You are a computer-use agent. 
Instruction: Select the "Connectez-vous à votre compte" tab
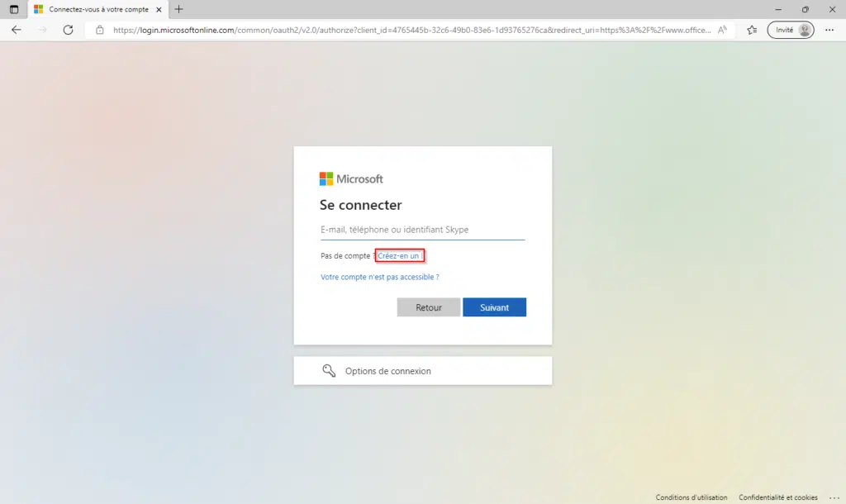tap(97, 9)
